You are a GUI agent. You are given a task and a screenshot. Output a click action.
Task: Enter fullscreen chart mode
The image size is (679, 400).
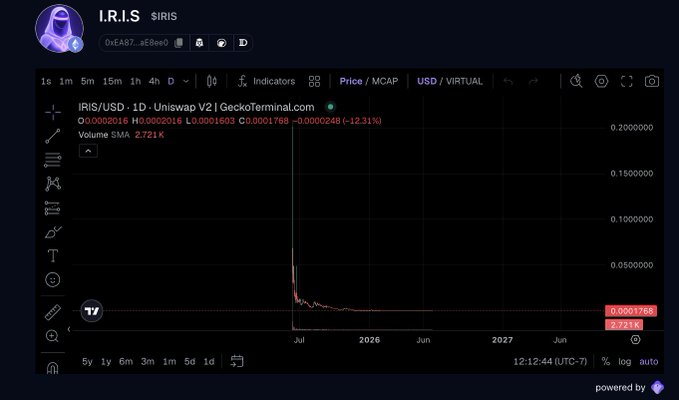click(x=627, y=81)
